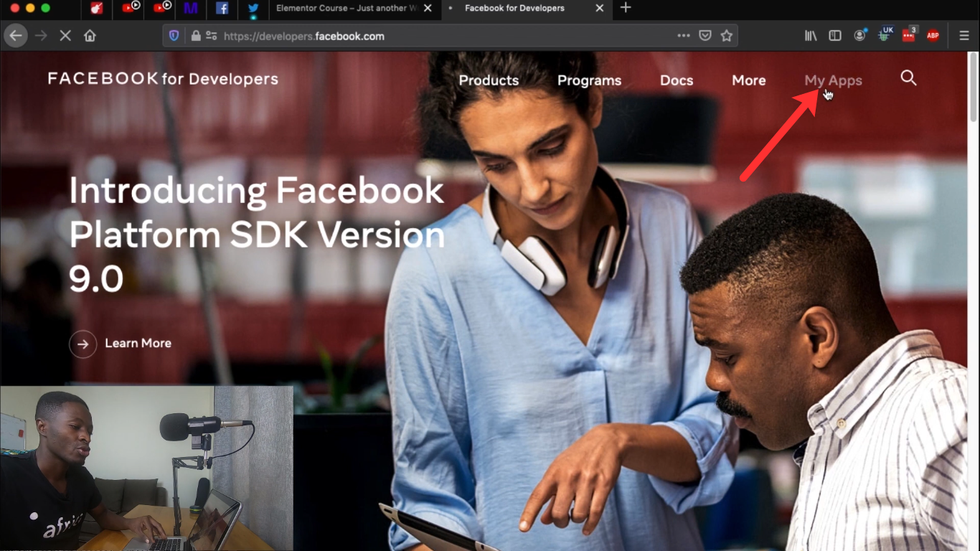Image resolution: width=980 pixels, height=551 pixels.
Task: Open the Adblock Plus extension
Action: (933, 36)
